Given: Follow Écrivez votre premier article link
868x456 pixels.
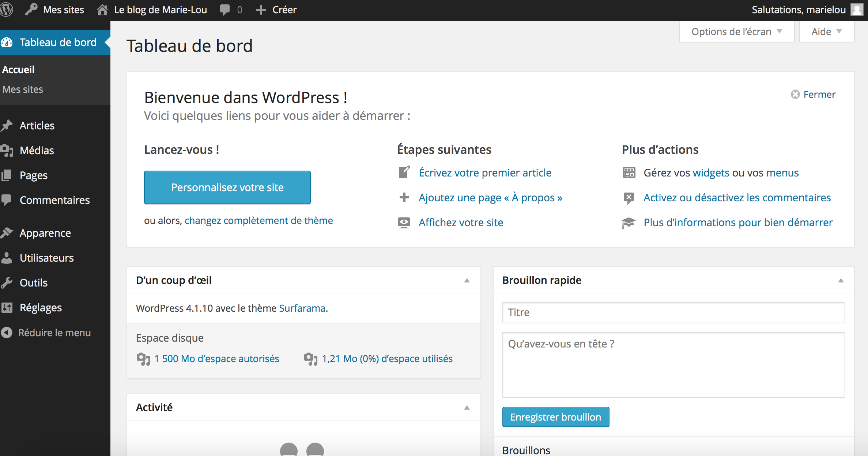Looking at the screenshot, I should [x=485, y=172].
